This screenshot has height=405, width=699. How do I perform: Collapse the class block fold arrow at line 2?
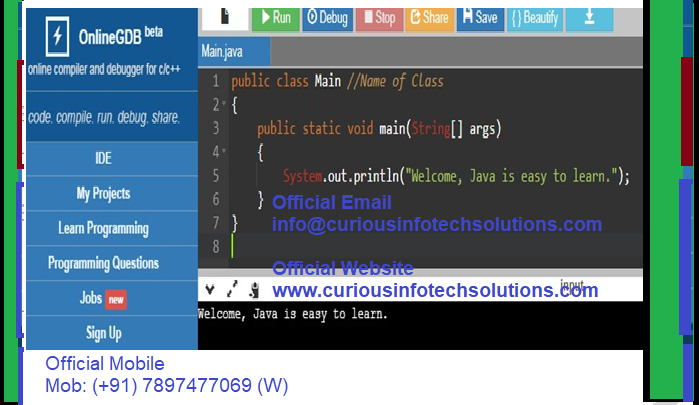(224, 103)
